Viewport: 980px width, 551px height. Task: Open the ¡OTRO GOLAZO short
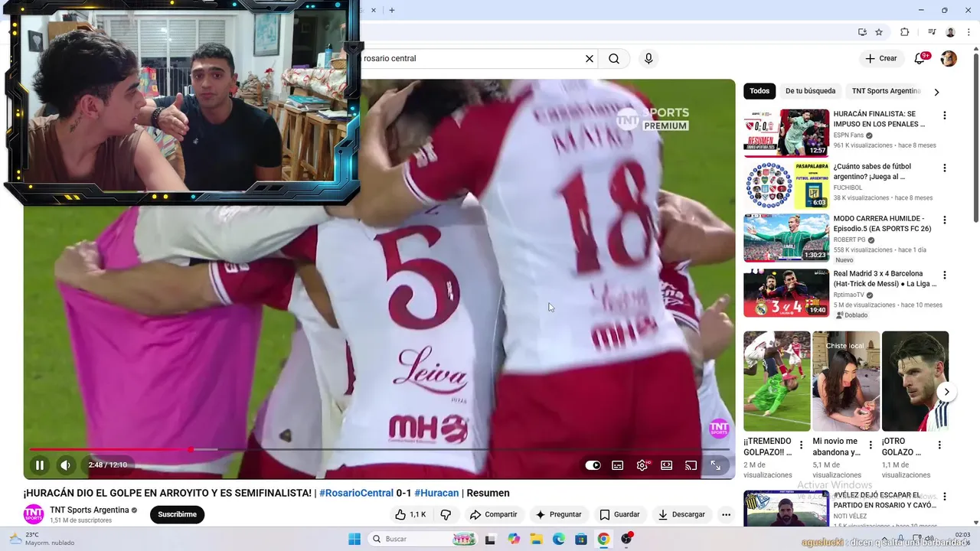click(915, 381)
